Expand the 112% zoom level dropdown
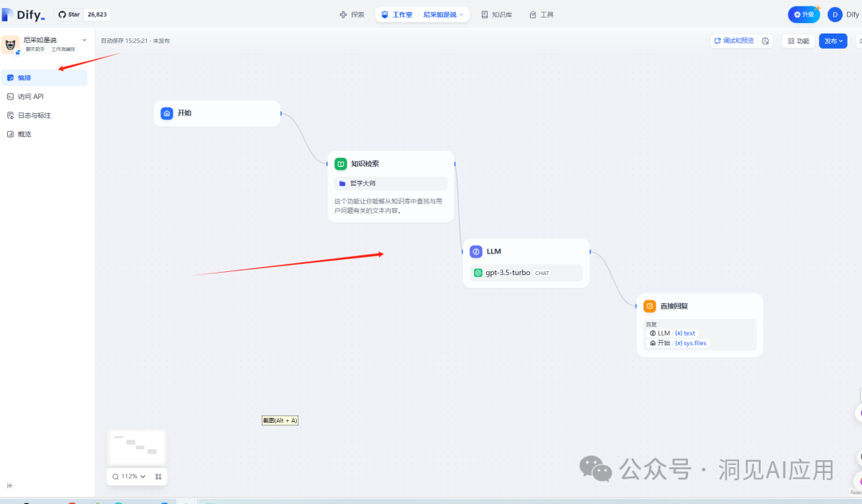The width and height of the screenshot is (862, 504). pyautogui.click(x=129, y=477)
